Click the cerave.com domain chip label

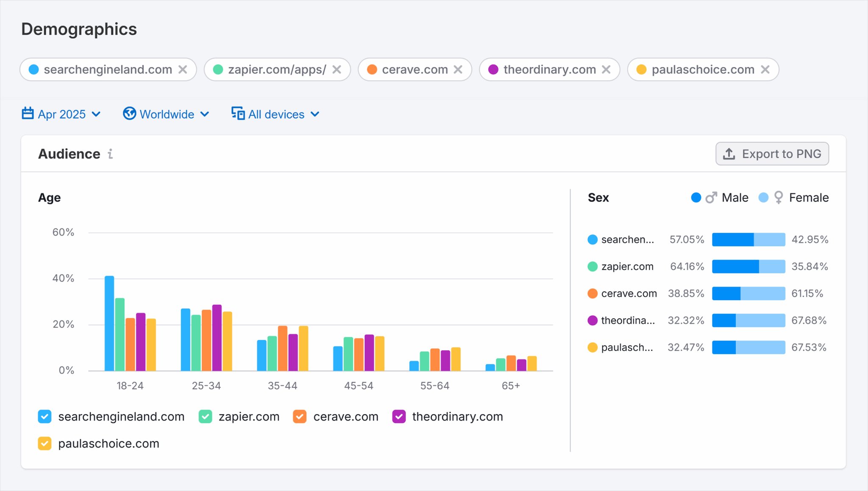415,70
